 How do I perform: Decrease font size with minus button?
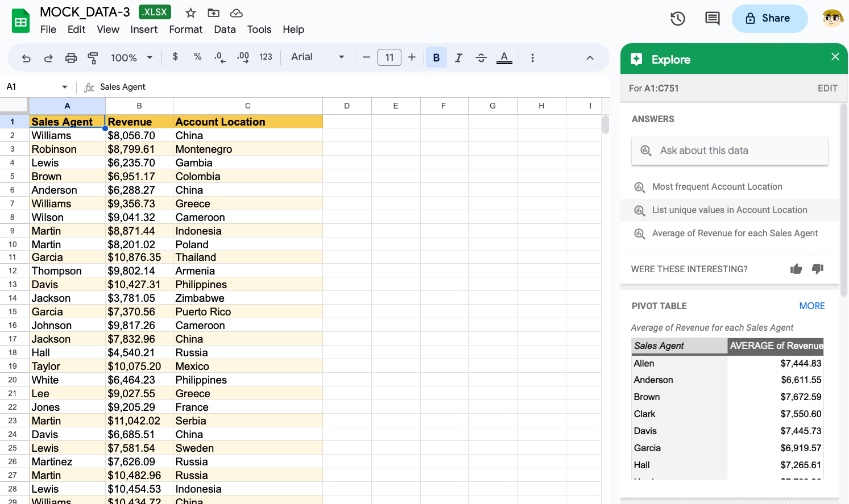pyautogui.click(x=366, y=57)
